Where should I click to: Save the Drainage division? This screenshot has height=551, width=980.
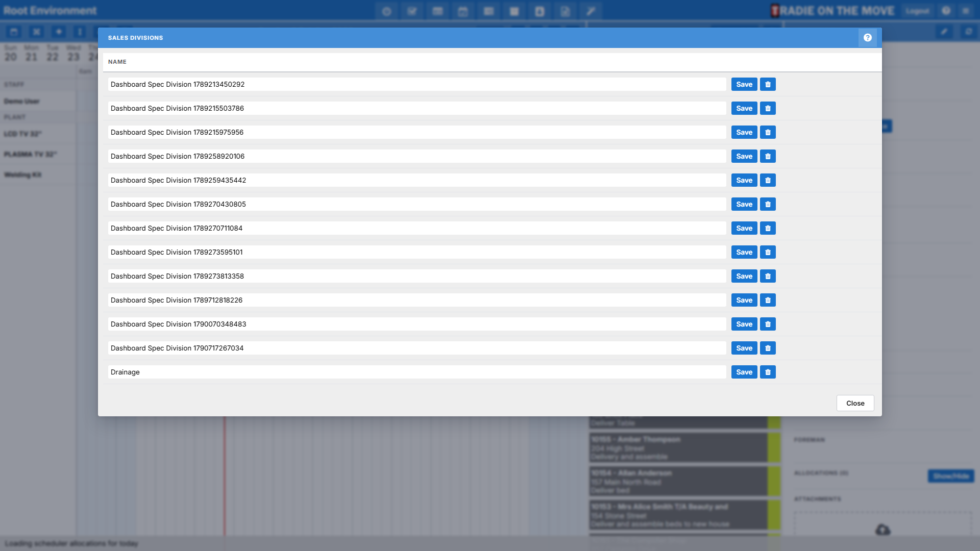(x=744, y=372)
